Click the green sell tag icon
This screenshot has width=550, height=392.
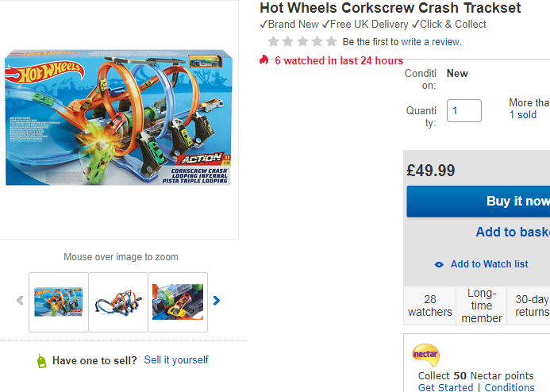41,361
